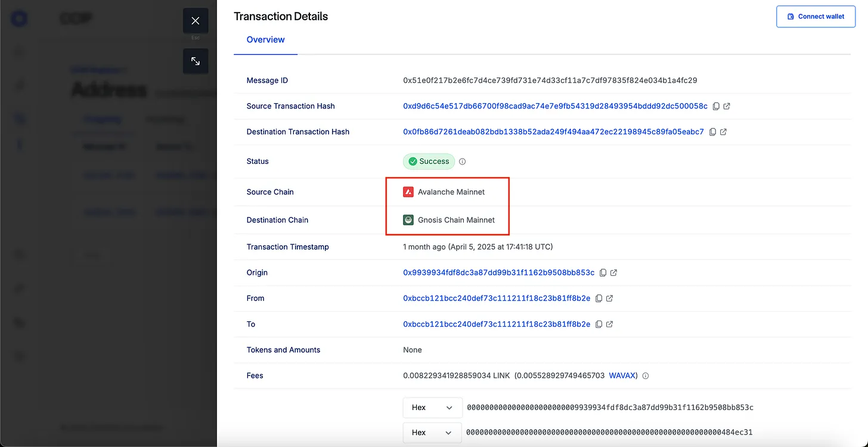This screenshot has height=447, width=868.
Task: Click the info icon next to Success status
Action: click(462, 162)
